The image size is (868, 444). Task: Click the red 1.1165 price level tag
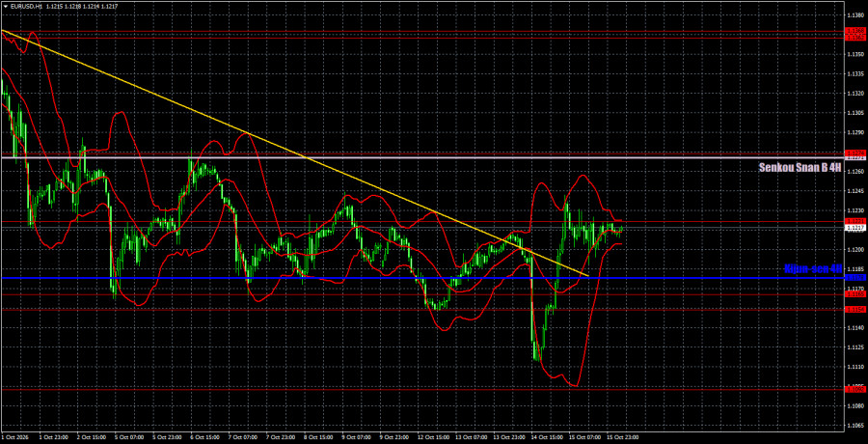pos(854,295)
